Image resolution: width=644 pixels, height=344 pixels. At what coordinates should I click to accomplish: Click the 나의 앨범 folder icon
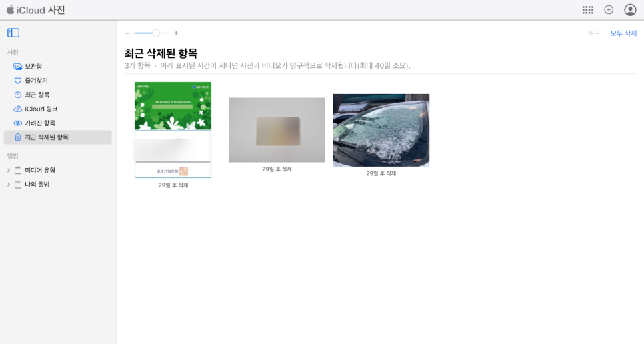tap(17, 185)
